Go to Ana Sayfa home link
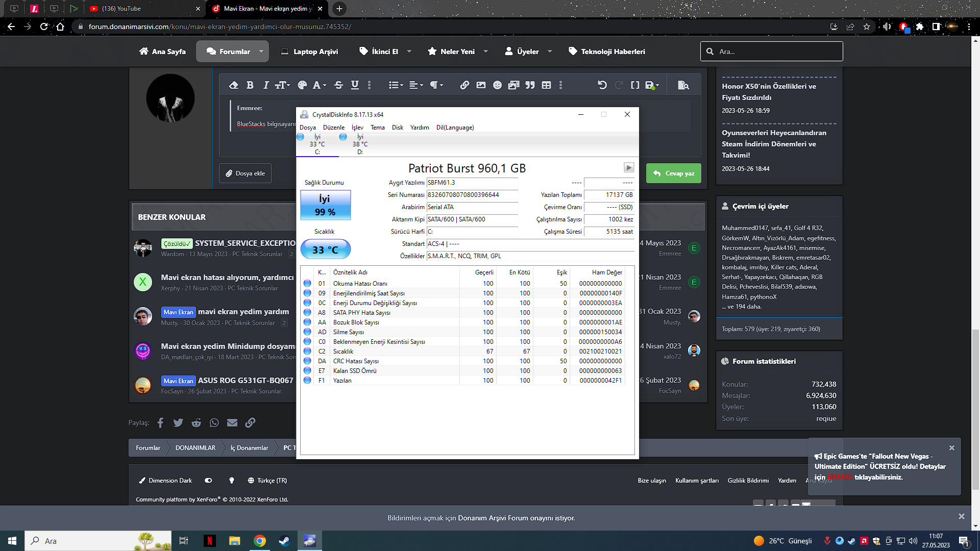980x551 pixels. click(x=162, y=52)
